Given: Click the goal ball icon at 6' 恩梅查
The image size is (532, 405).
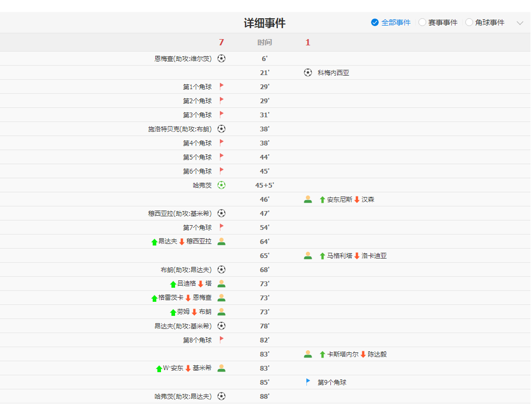Looking at the screenshot, I should point(221,58).
